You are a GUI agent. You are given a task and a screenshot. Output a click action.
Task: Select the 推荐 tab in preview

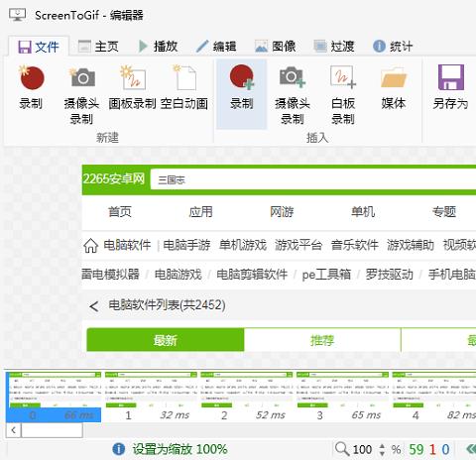322,340
